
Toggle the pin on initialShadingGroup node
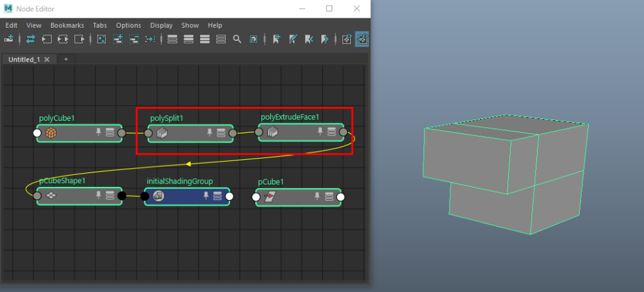[206, 196]
